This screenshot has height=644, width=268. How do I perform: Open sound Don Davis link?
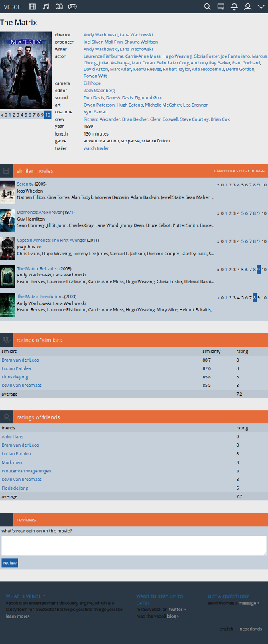[94, 98]
